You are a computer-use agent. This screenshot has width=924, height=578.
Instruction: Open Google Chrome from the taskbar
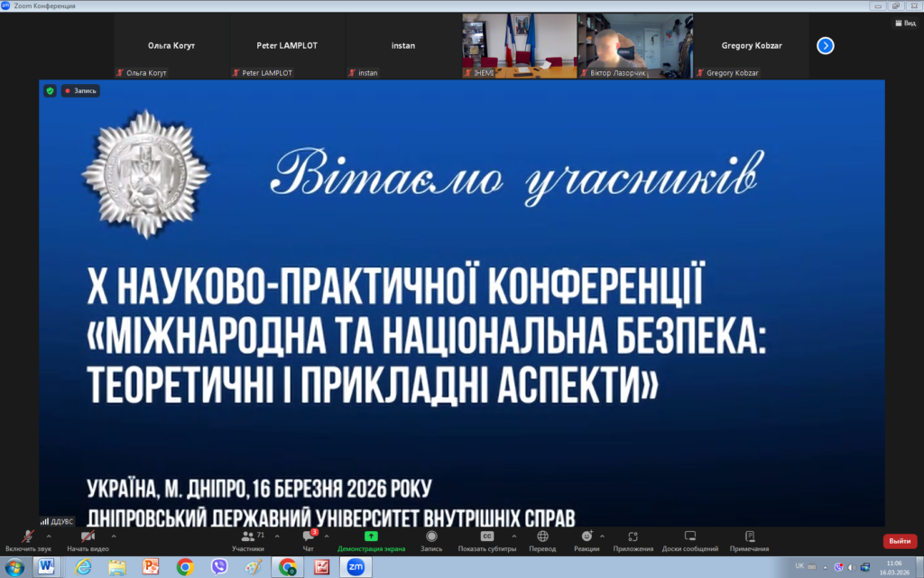coord(185,566)
